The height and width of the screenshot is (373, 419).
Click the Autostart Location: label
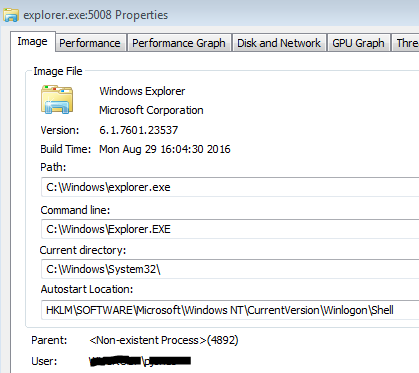coord(87,289)
